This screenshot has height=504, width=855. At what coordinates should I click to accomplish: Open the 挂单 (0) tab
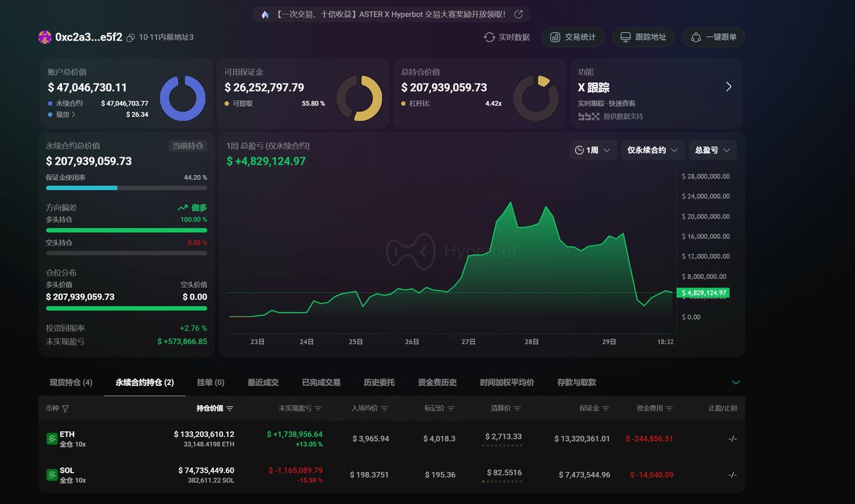pos(211,382)
